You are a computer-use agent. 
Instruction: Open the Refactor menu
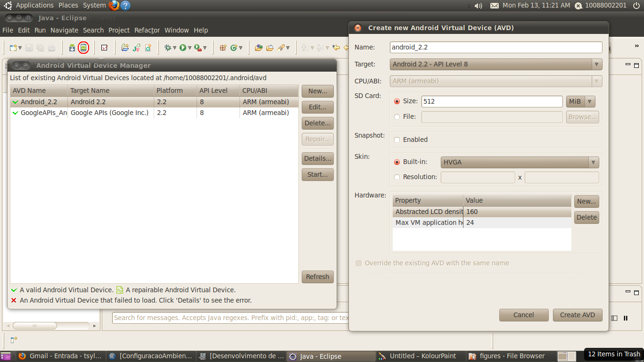[x=147, y=30]
